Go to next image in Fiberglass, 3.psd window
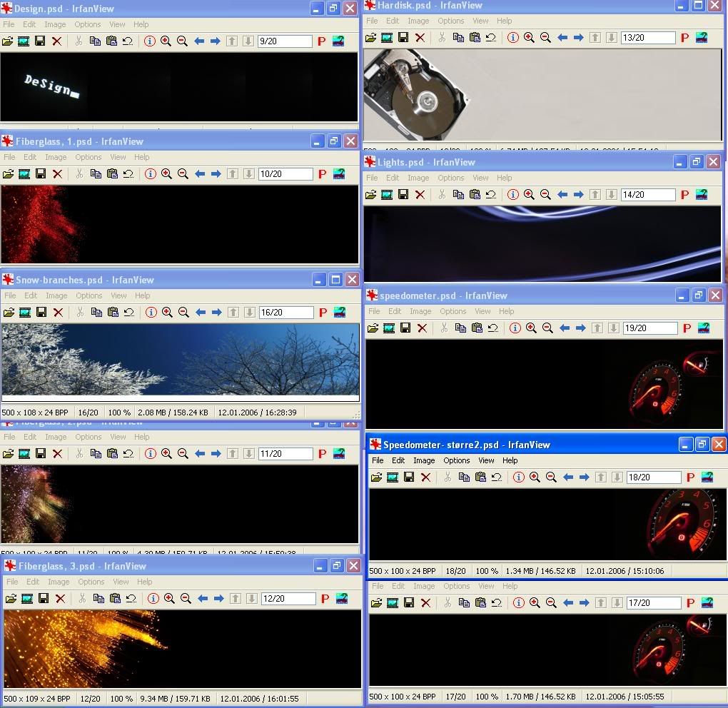 (x=218, y=598)
